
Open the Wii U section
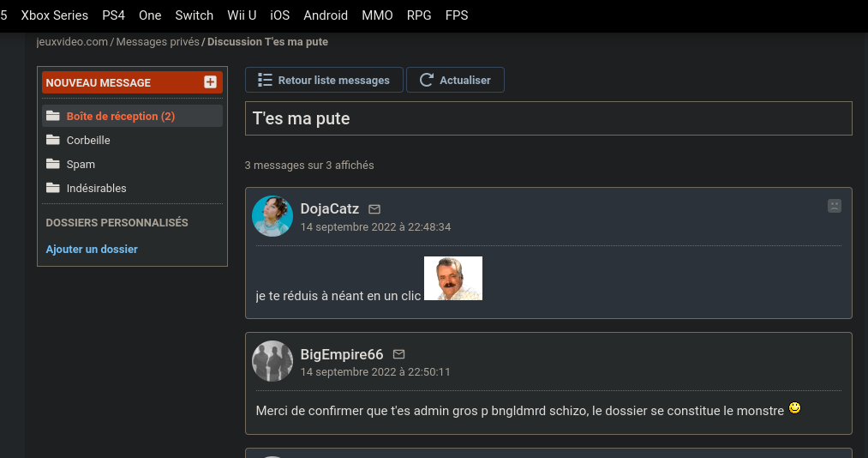tap(242, 15)
